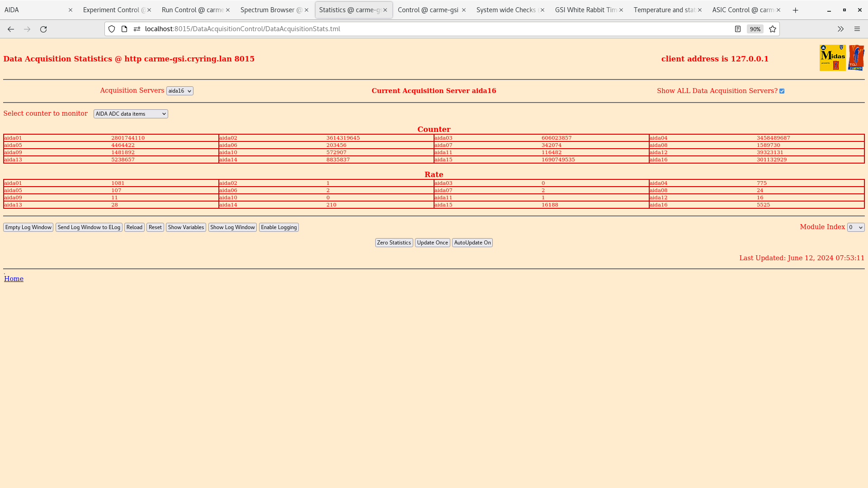The height and width of the screenshot is (488, 868).
Task: Select acquisition server from aida16 dropdown
Action: pyautogui.click(x=179, y=90)
